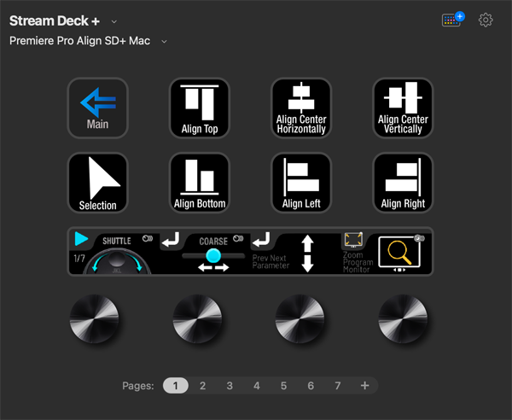Jump to page 5
Image resolution: width=512 pixels, height=420 pixels.
pos(284,386)
